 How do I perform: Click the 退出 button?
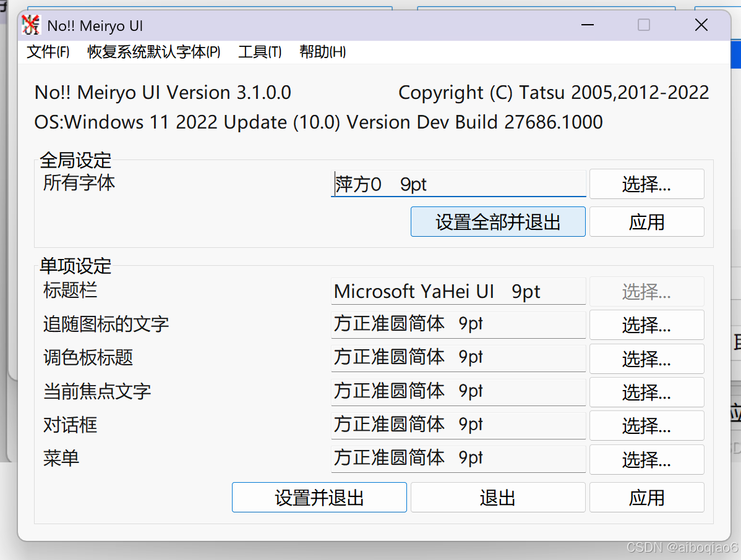point(498,497)
